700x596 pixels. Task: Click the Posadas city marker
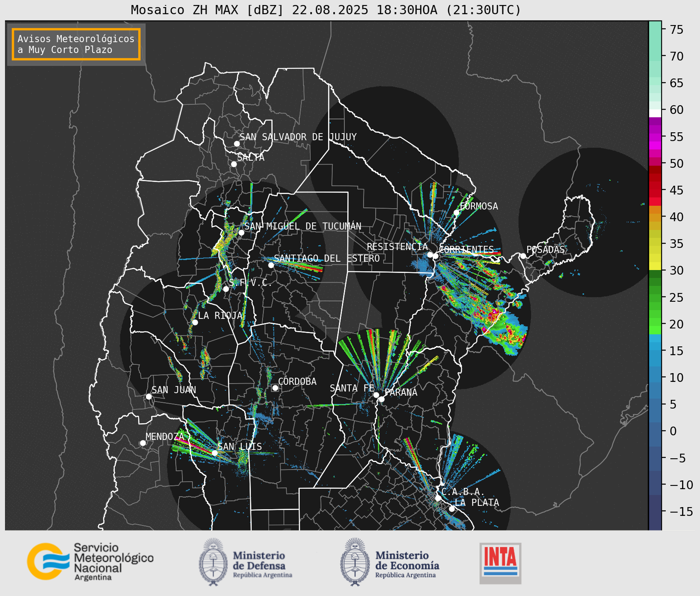(523, 256)
